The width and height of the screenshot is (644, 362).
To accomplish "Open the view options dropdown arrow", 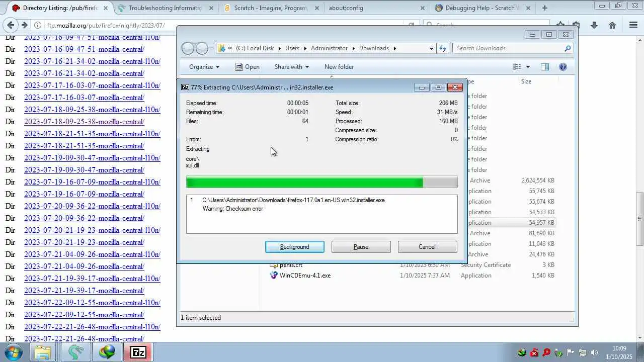I will pyautogui.click(x=528, y=67).
